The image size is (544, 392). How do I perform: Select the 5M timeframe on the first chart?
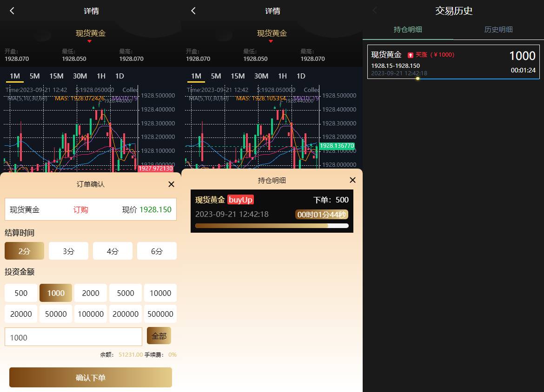point(34,76)
